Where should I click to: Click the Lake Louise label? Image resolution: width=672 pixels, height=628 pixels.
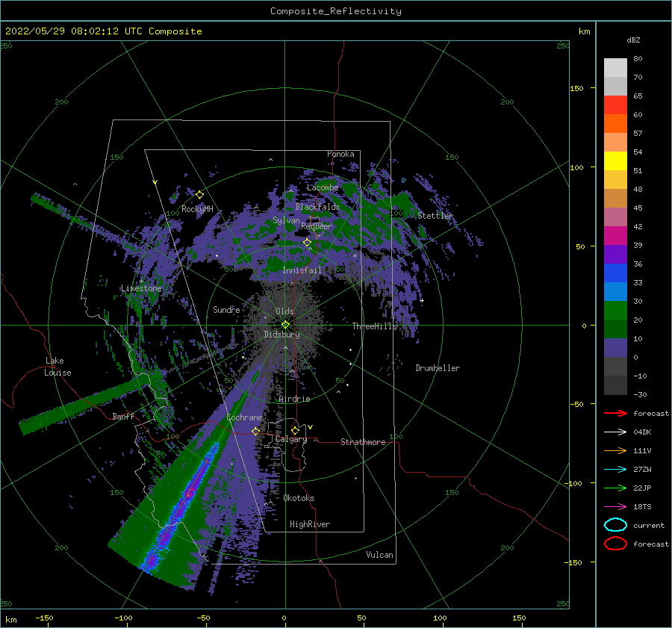57,367
